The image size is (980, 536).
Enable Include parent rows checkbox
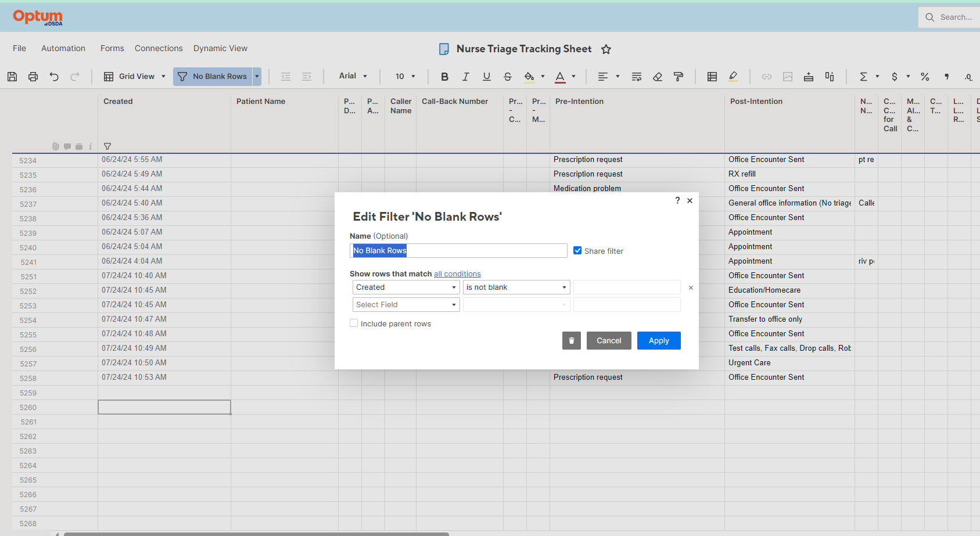click(354, 323)
